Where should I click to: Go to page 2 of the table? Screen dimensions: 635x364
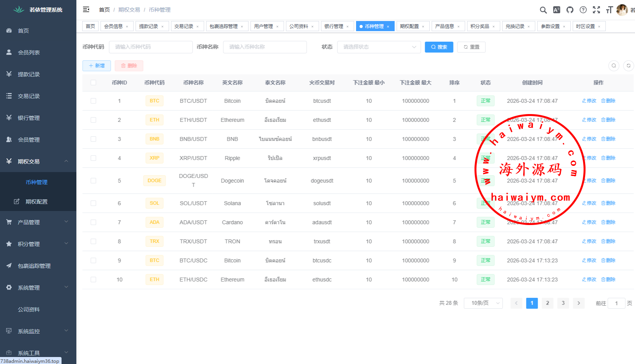click(547, 303)
